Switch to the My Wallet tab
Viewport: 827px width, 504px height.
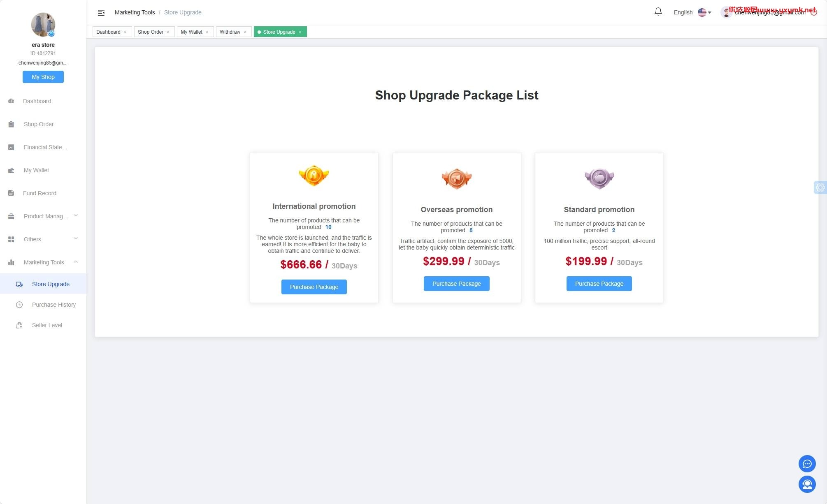192,32
